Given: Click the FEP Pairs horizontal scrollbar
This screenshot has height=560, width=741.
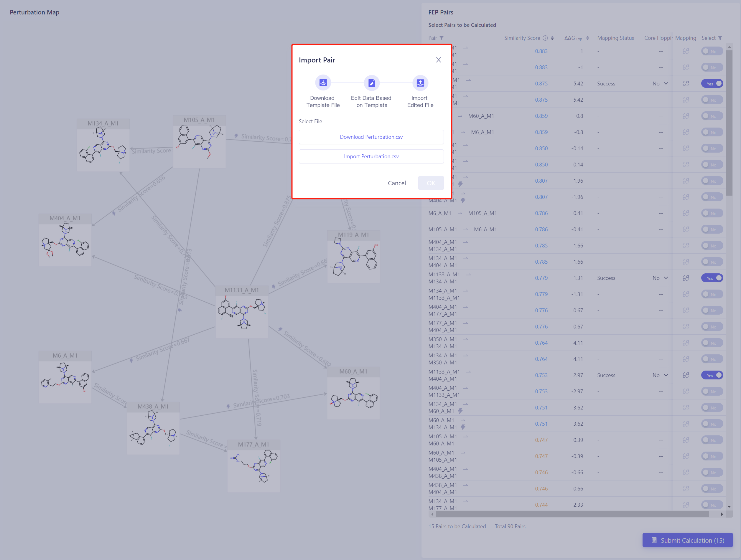Looking at the screenshot, I should 572,514.
